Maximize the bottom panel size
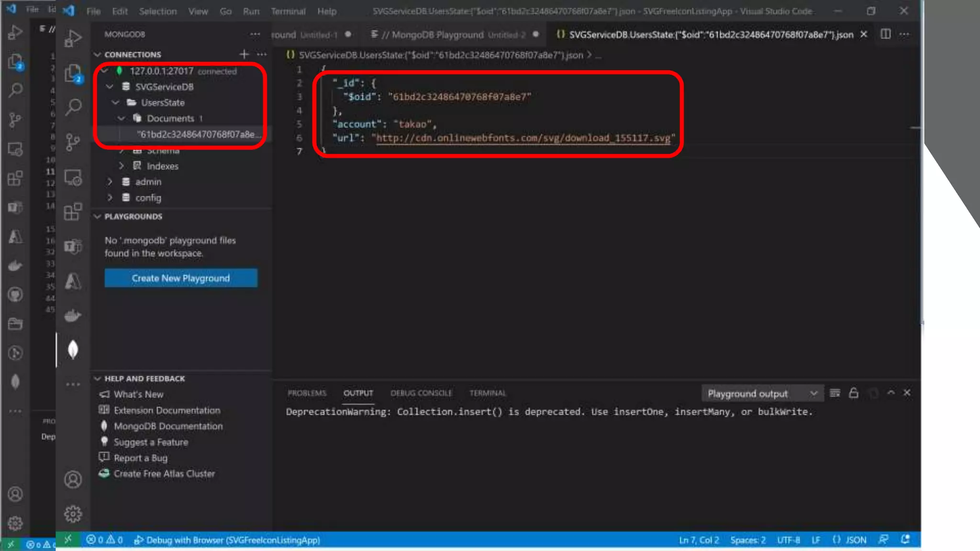The image size is (980, 551). pos(891,393)
